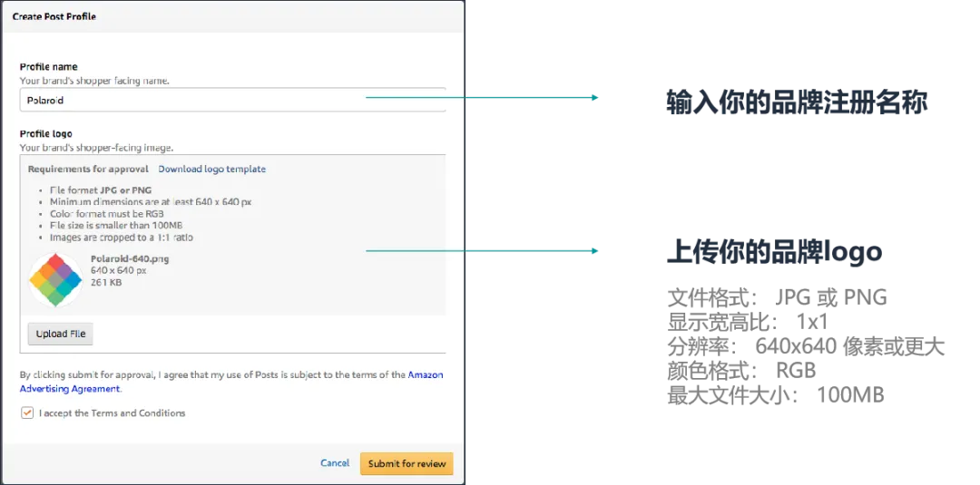
Task: Click the Color format must be RGB line
Action: tap(107, 213)
